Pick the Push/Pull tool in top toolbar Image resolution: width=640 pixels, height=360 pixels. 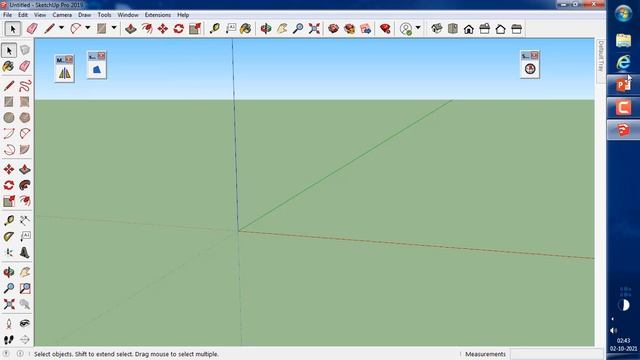tap(130, 29)
